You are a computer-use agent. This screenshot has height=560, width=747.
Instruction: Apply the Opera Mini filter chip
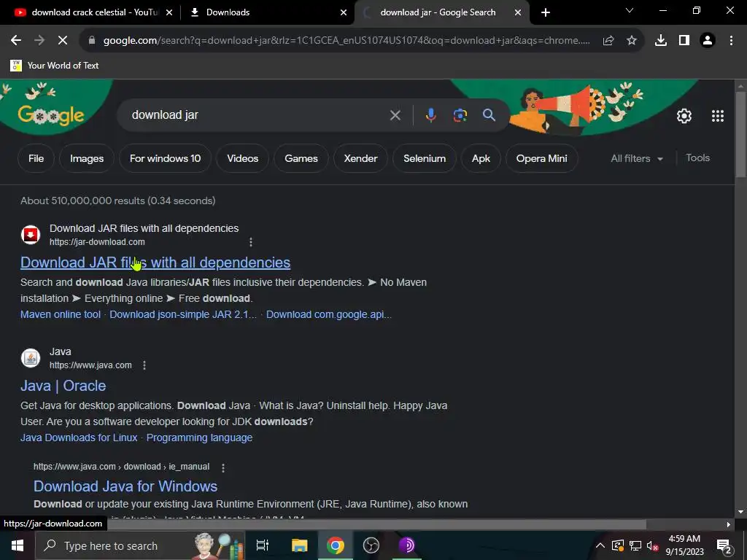[542, 158]
